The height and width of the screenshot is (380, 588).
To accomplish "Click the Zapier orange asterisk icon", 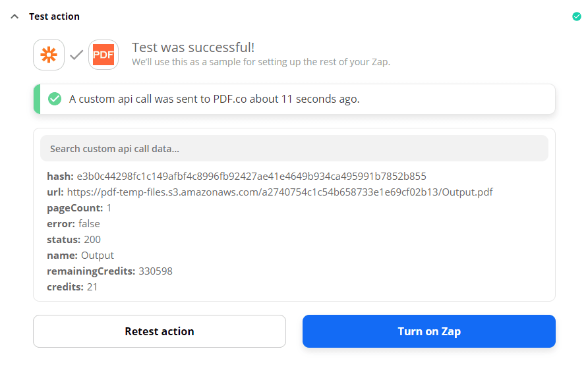I will point(49,55).
